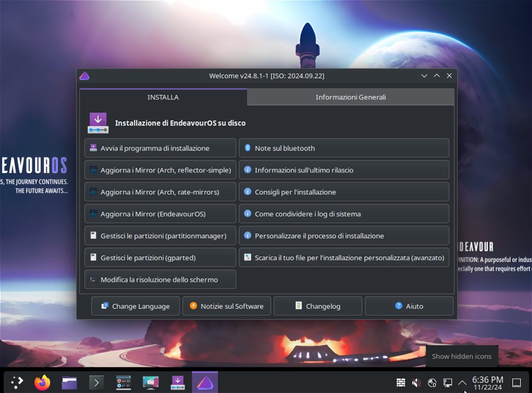Launch the terminal from the taskbar

click(x=96, y=382)
